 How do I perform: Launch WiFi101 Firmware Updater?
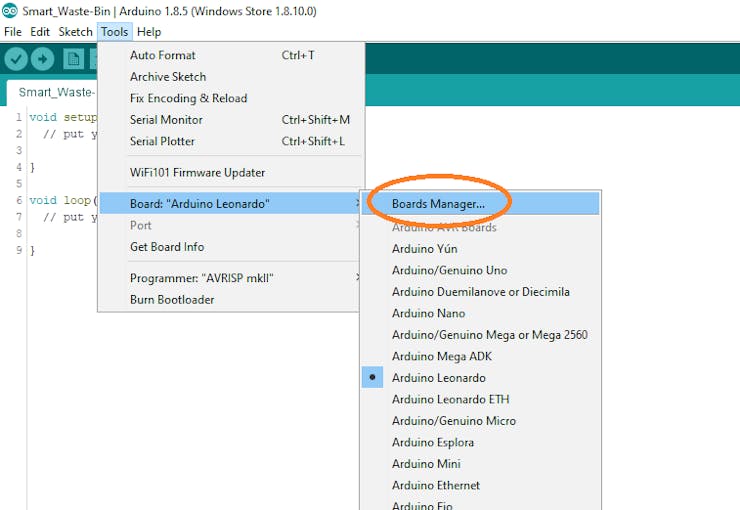coord(231,173)
